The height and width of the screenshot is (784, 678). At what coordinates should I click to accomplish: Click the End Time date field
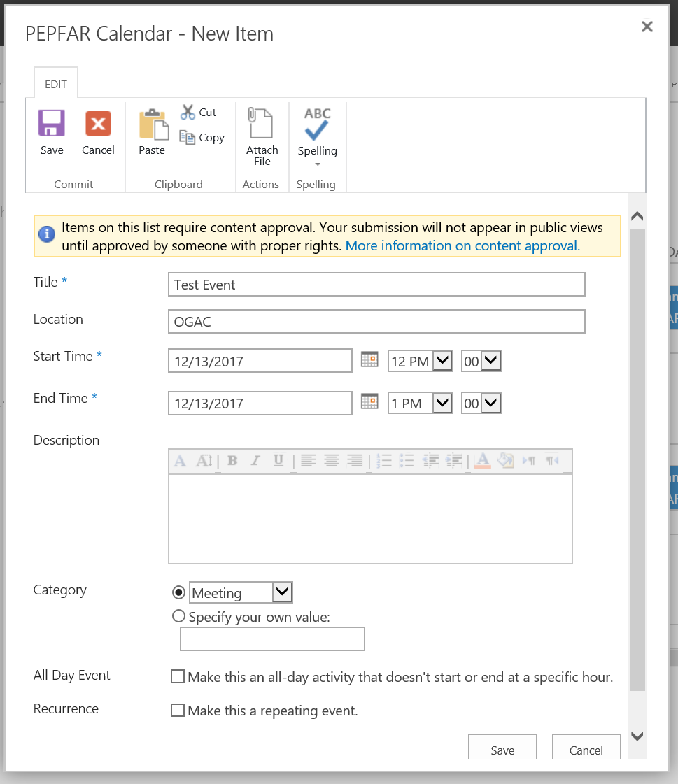pyautogui.click(x=260, y=403)
